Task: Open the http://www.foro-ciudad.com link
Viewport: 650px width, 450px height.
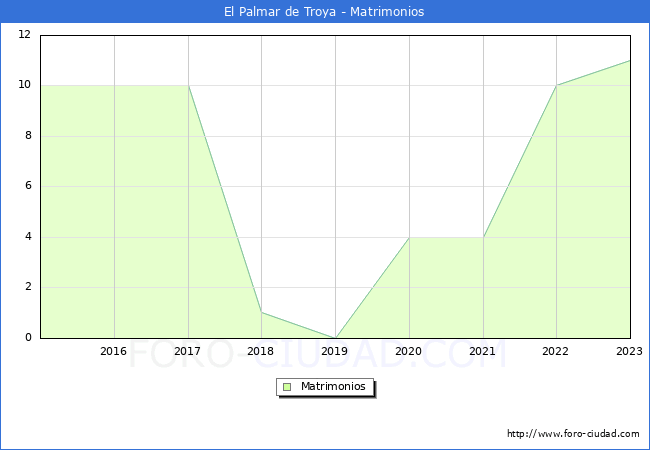Action: [x=573, y=434]
